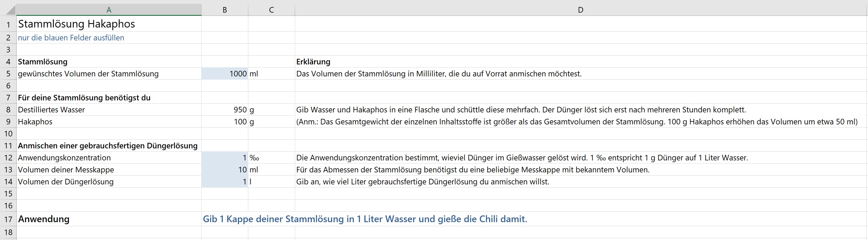The image size is (868, 240).
Task: Select the 950 water amount cell
Action: click(x=225, y=109)
